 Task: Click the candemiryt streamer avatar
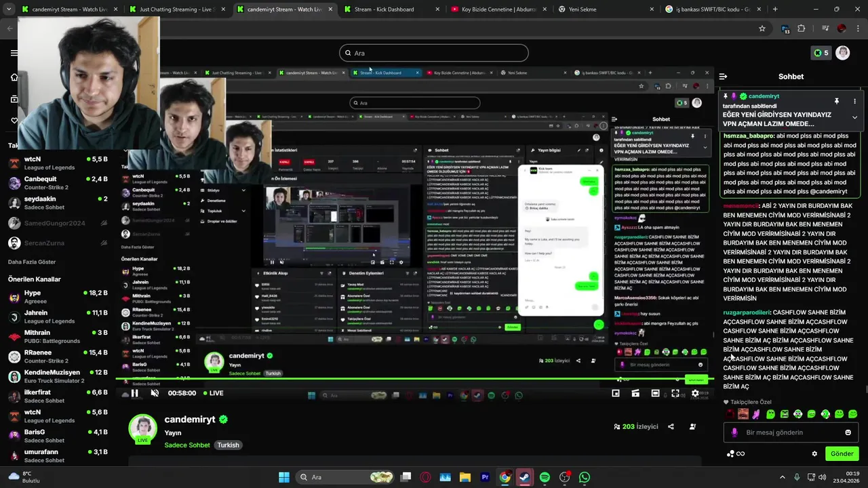click(142, 428)
